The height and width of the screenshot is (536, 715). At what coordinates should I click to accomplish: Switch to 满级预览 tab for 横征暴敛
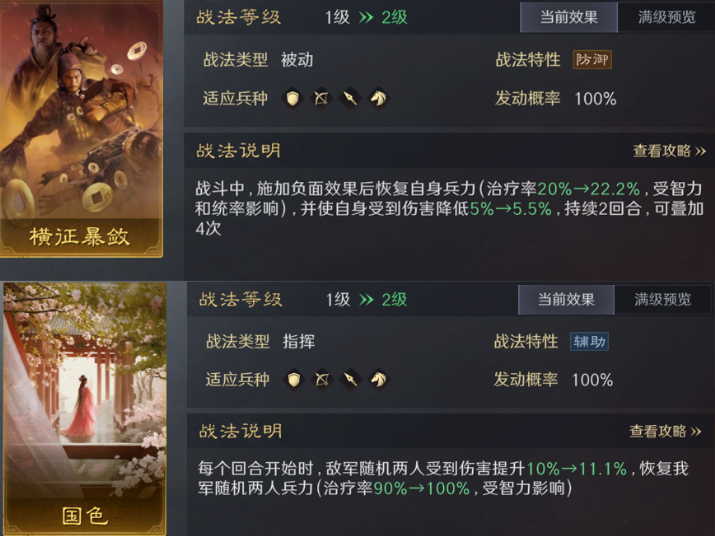pos(666,17)
